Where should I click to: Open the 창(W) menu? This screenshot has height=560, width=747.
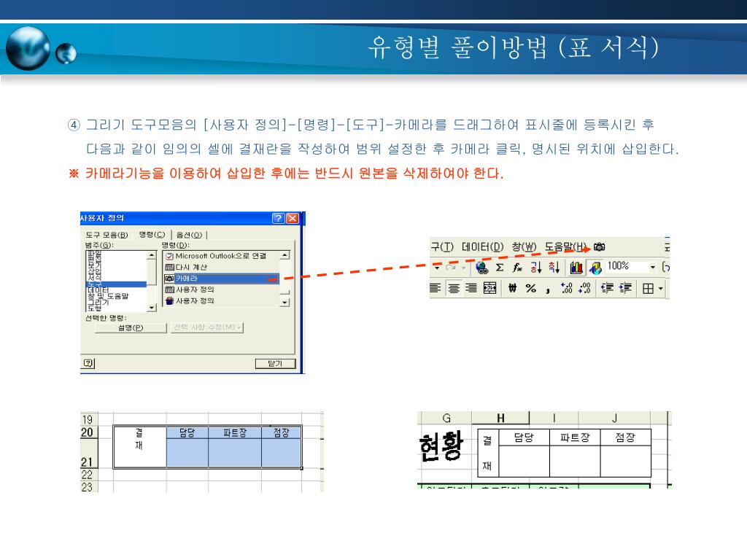524,246
